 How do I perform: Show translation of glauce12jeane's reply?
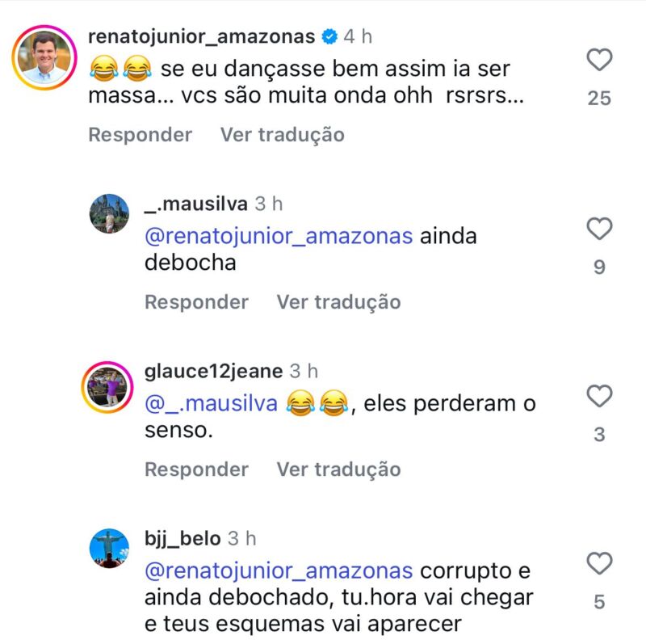(338, 469)
